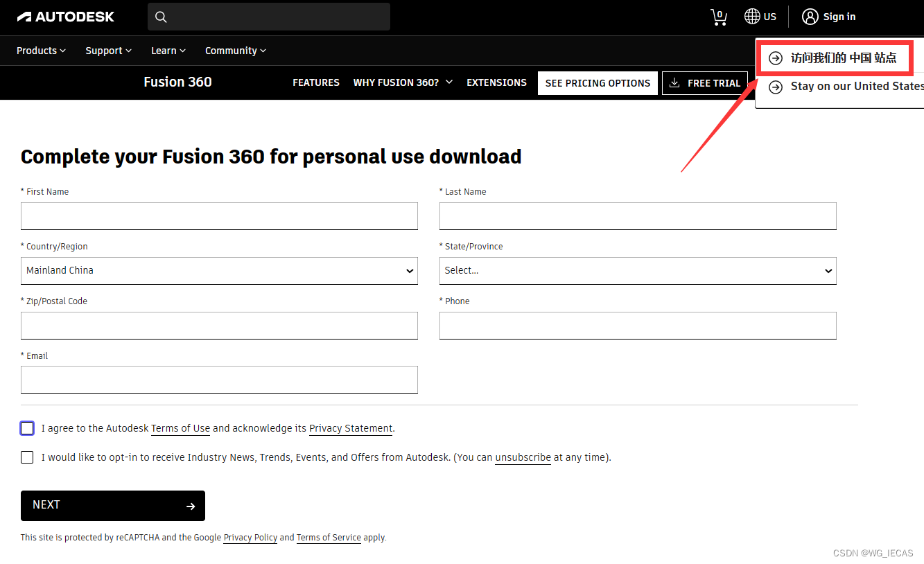
Task: Open the Country/Region dropdown
Action: [219, 271]
